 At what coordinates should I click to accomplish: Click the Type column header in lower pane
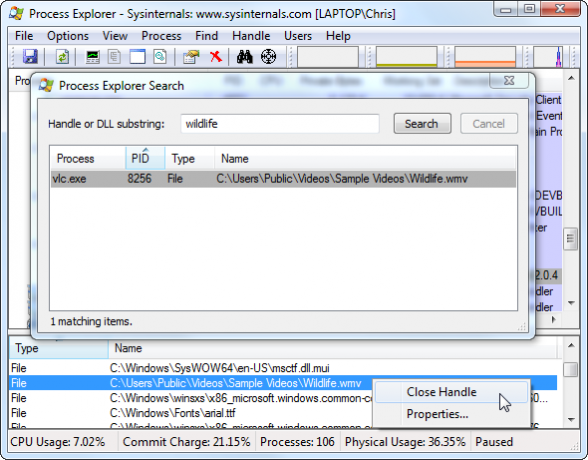click(59, 348)
